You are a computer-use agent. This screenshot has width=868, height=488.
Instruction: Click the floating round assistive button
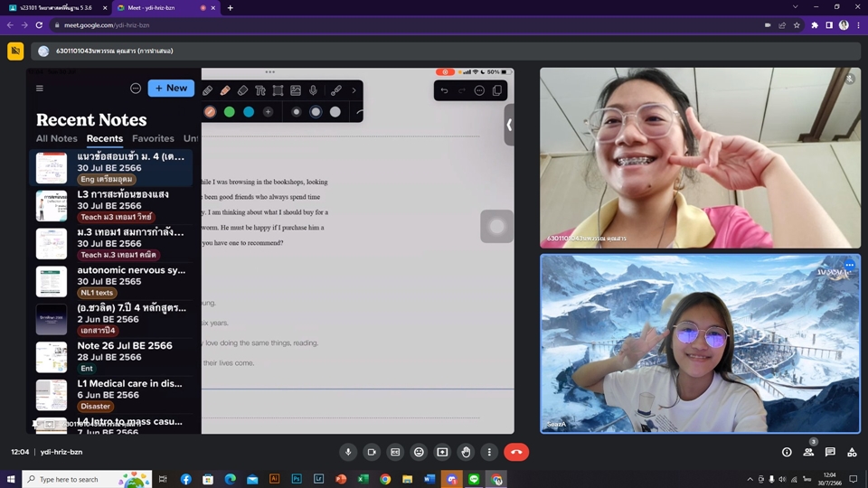(496, 226)
